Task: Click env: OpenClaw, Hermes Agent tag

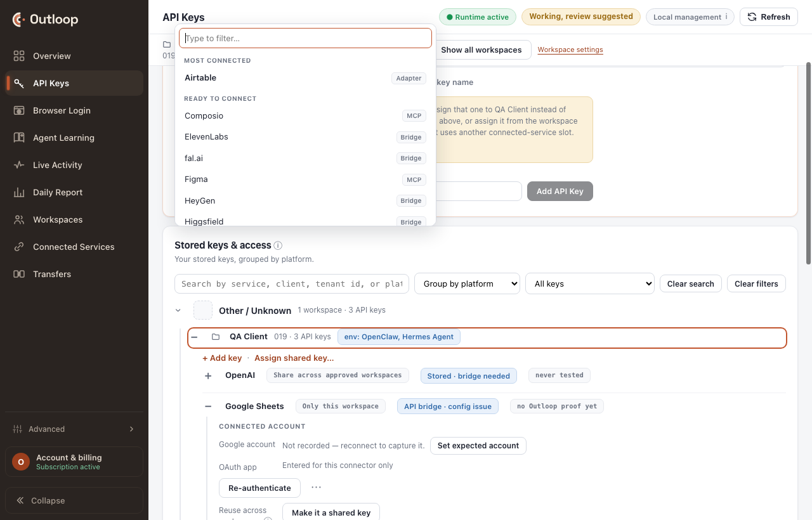Action: tap(399, 337)
